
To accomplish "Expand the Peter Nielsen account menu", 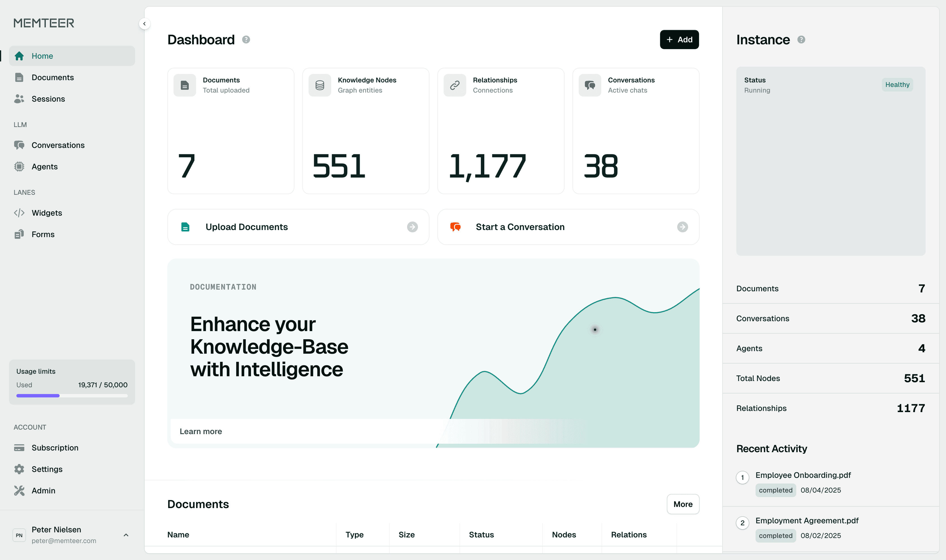I will pos(126,535).
